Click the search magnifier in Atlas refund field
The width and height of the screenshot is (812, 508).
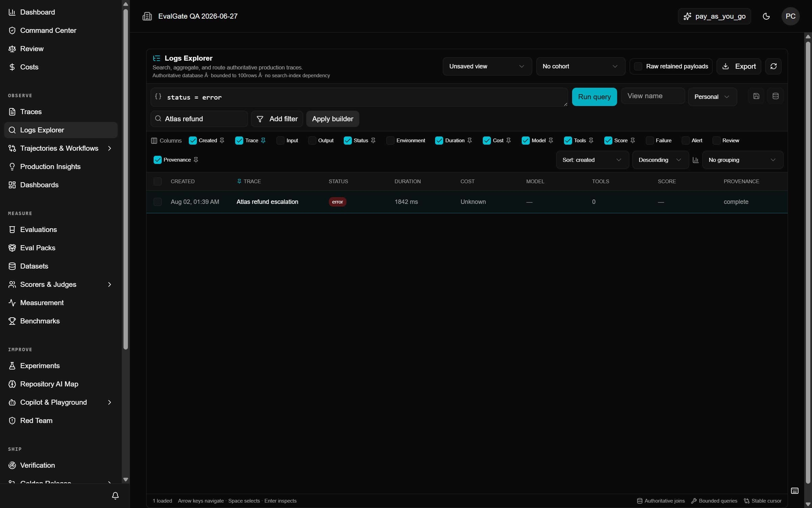point(158,119)
